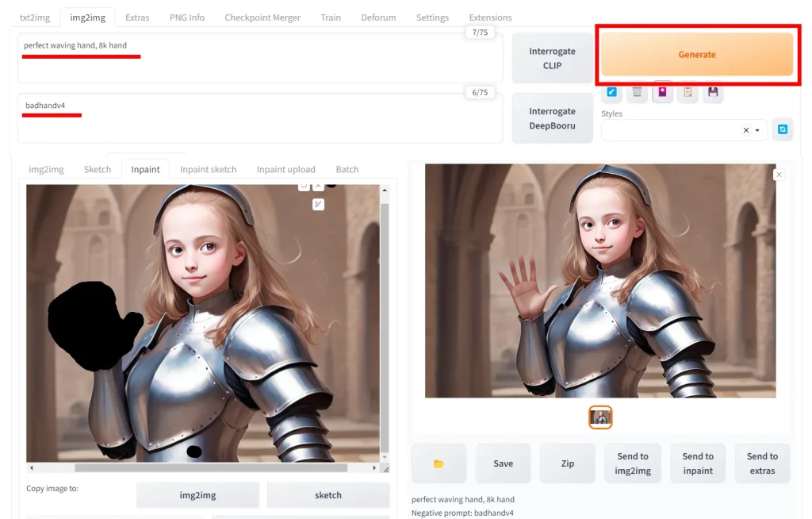812x519 pixels.
Task: Refresh the Styles list with blue icon
Action: [783, 129]
